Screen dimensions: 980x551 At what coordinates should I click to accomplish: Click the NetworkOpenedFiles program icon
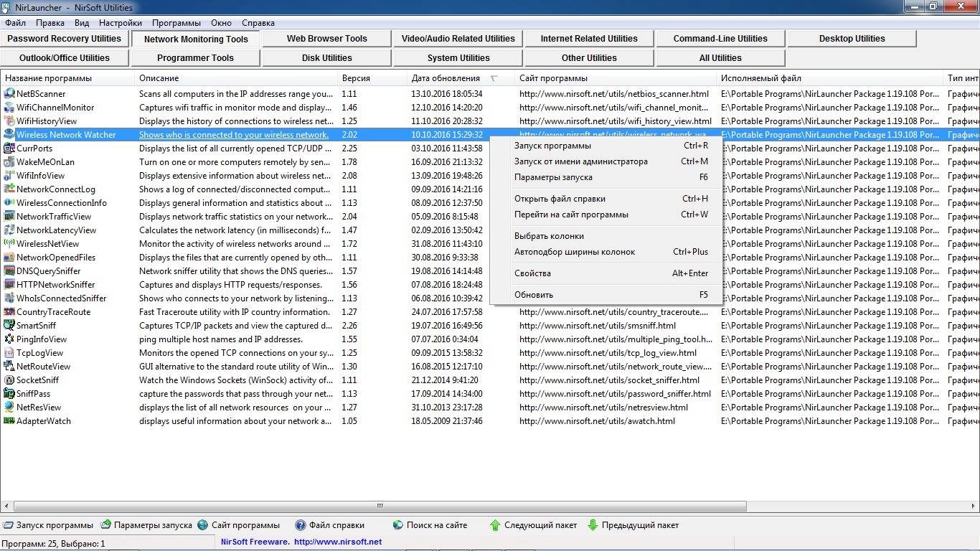tap(9, 257)
